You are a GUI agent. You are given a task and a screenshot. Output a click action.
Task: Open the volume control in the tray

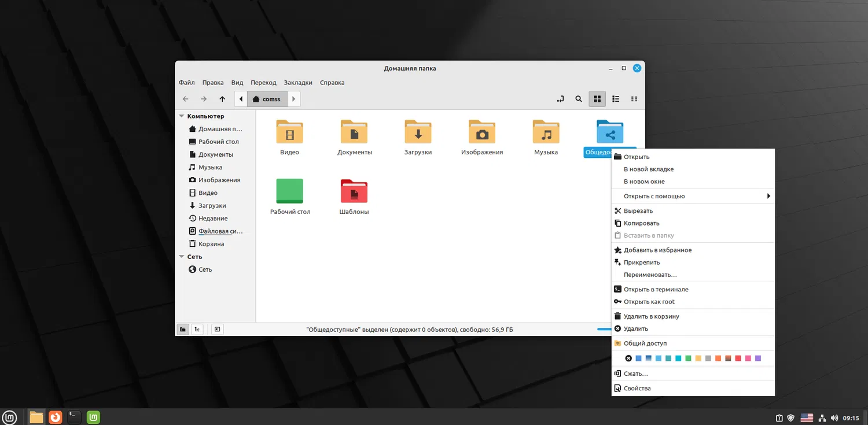click(834, 417)
